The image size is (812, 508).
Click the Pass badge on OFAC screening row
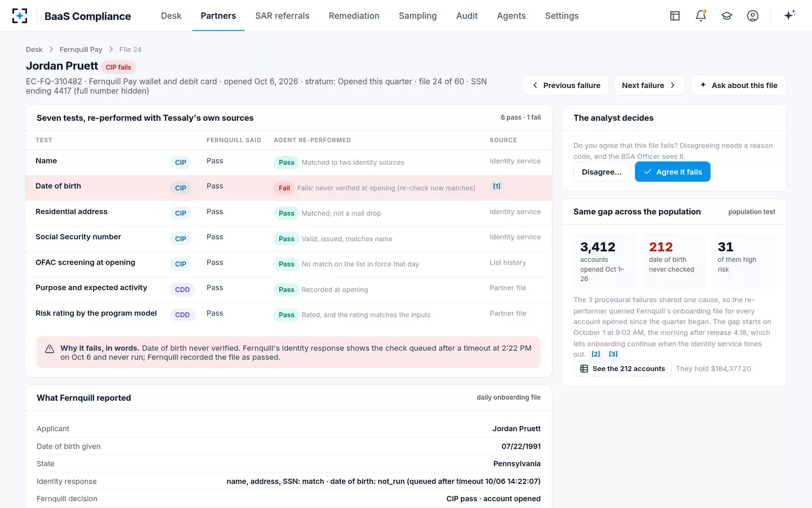(x=286, y=264)
